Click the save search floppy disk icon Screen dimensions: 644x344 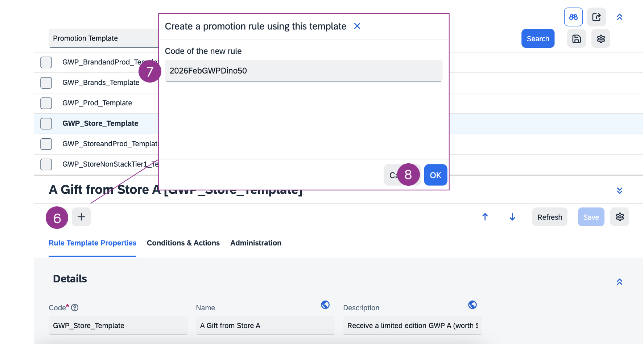[577, 39]
